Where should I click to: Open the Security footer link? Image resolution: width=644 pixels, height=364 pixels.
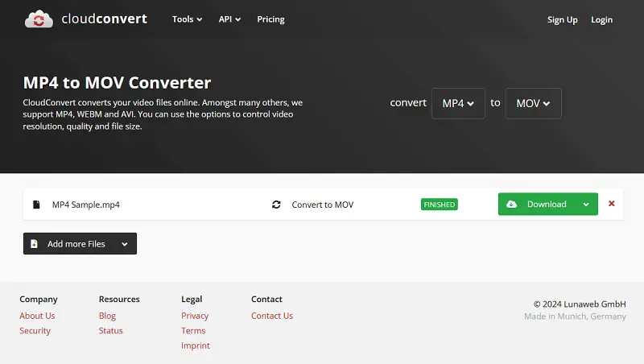pos(35,330)
